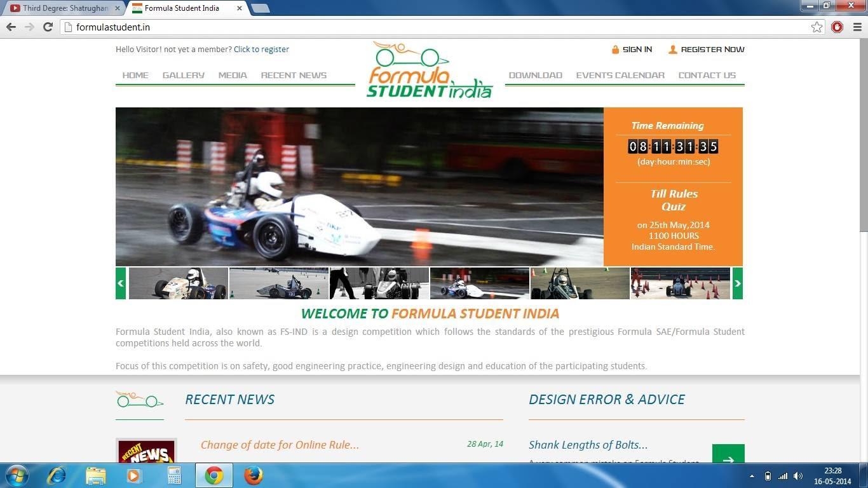
Task: Click the DESIGN ERROR & ADVICE heading
Action: pyautogui.click(x=607, y=400)
